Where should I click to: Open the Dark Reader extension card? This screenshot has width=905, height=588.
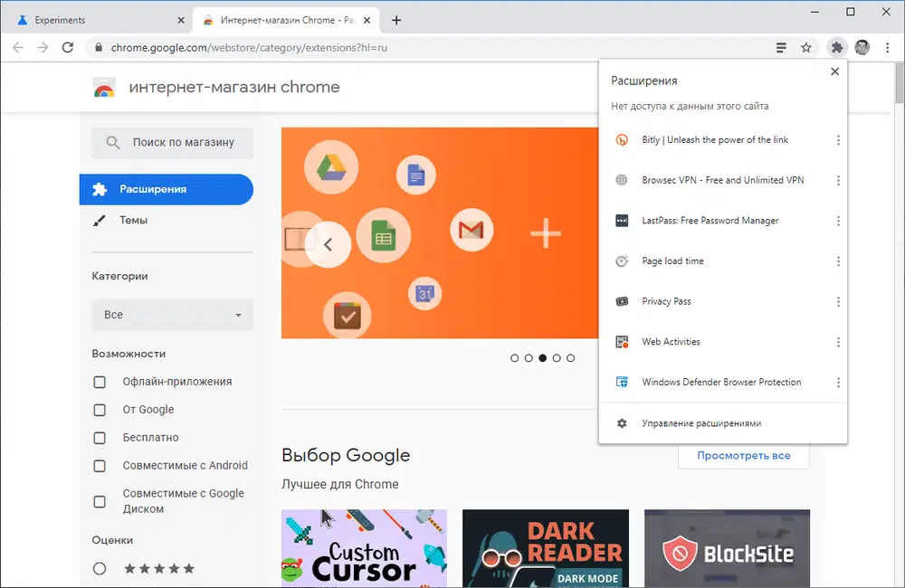pos(546,548)
